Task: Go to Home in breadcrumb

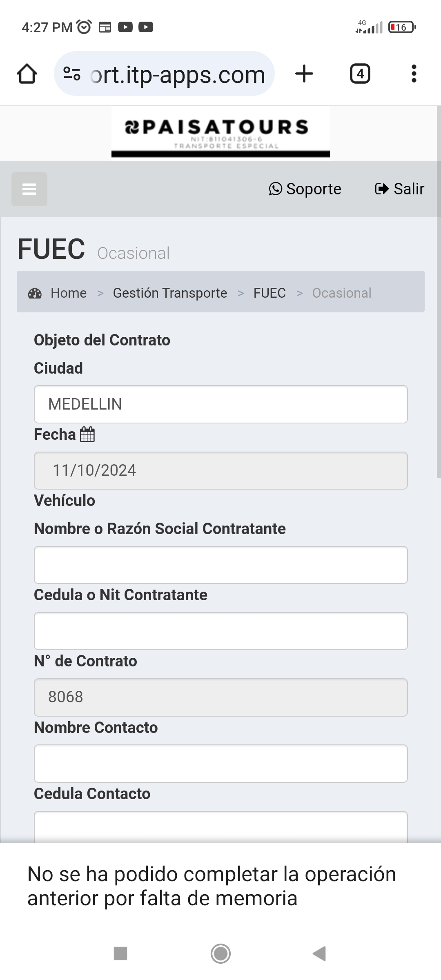Action: click(x=69, y=293)
